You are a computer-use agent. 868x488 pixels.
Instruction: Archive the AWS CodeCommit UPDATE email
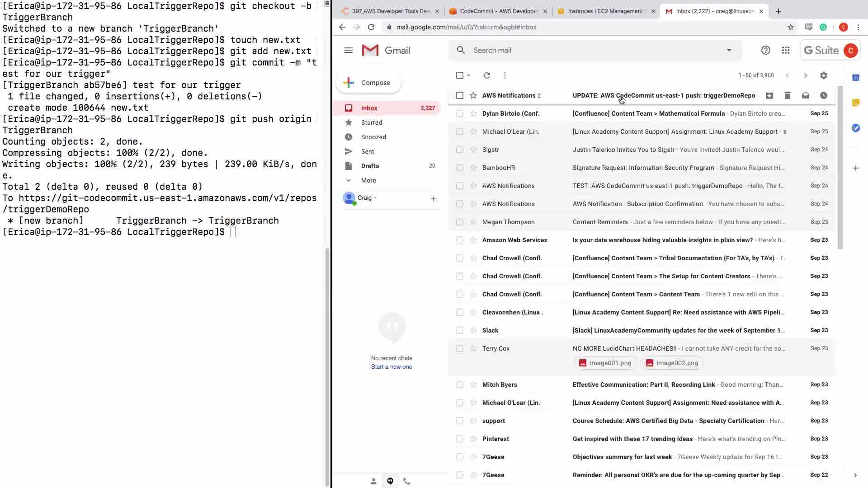coord(769,95)
